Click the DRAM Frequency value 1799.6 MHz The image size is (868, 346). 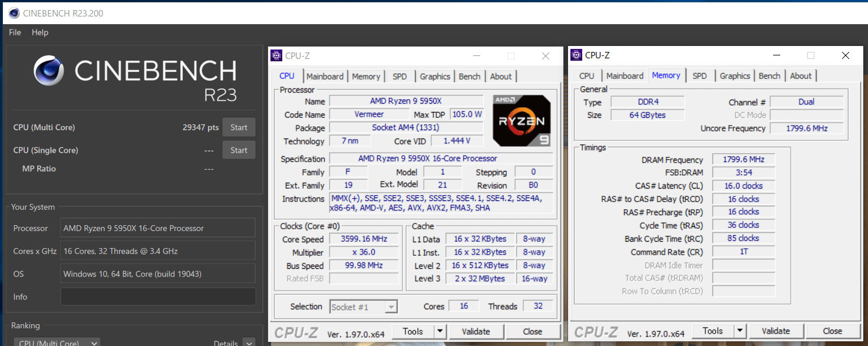coord(743,160)
